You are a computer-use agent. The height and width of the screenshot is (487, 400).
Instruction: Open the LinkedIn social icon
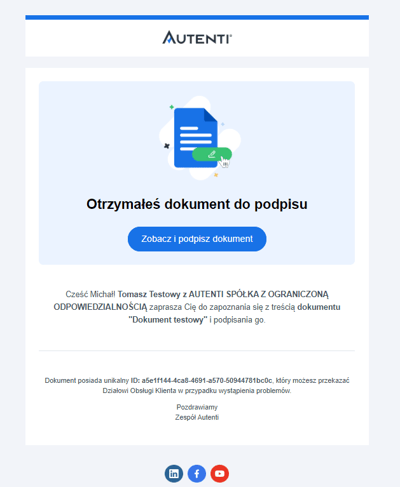[x=174, y=474]
